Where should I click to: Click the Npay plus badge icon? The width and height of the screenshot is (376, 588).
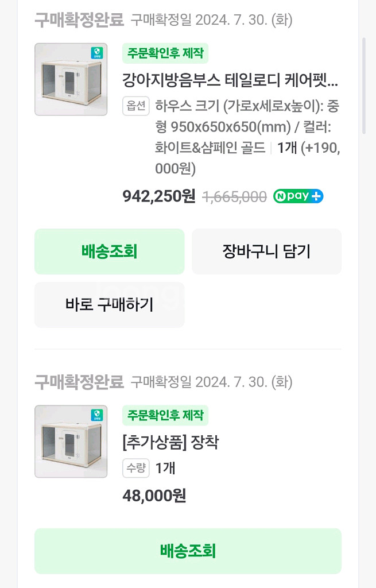tap(298, 196)
